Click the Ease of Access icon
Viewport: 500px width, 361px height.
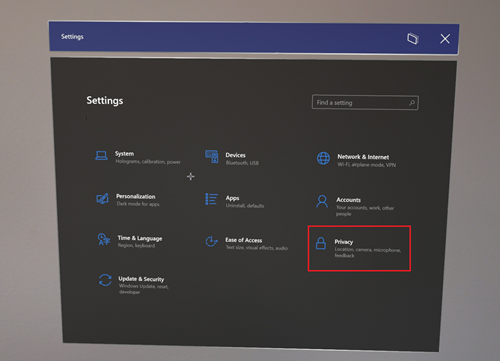(x=211, y=241)
